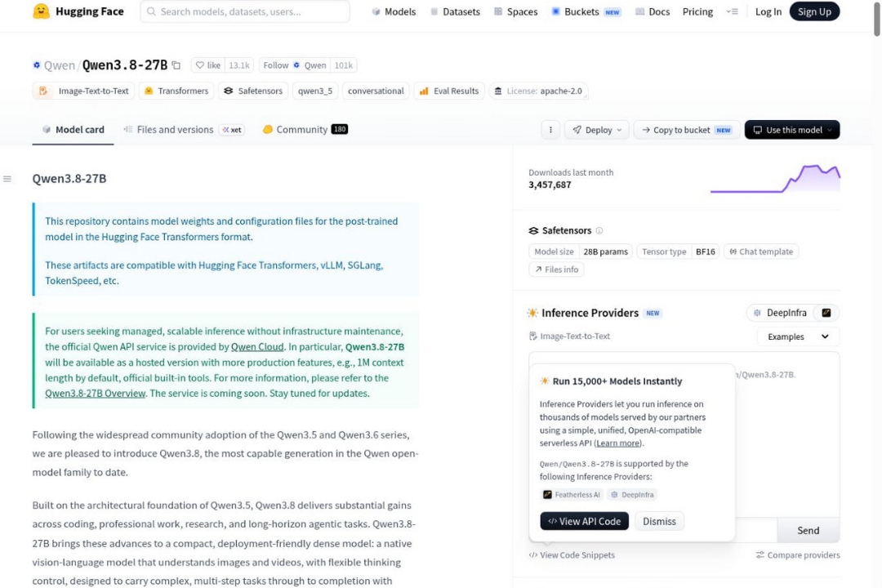Click View API Code button

coord(585,522)
